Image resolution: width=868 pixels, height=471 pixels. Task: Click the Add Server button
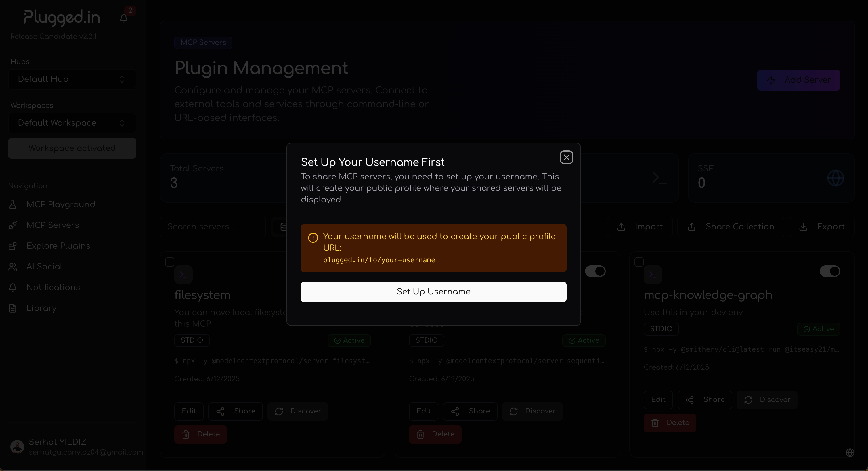(799, 80)
